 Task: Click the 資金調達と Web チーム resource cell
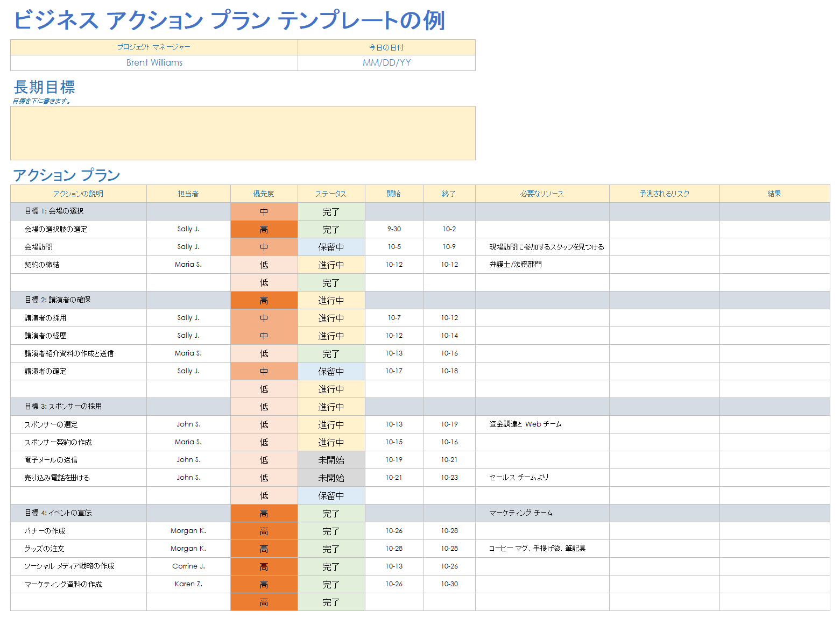[x=542, y=424]
